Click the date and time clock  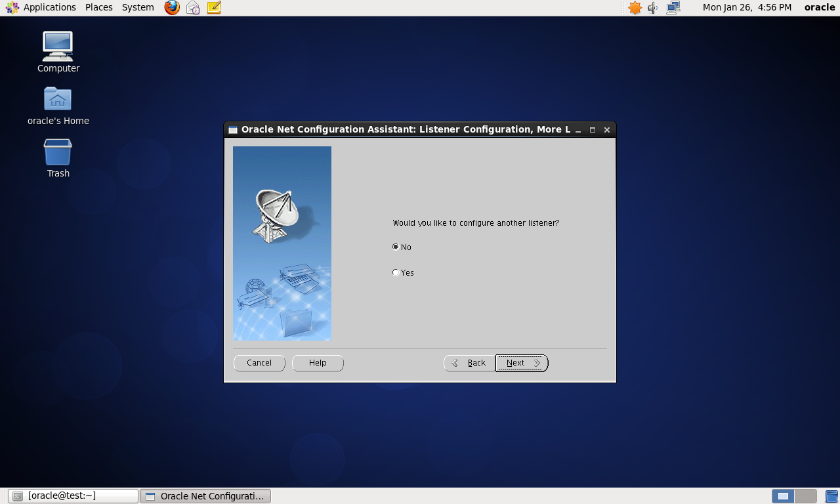pos(747,7)
